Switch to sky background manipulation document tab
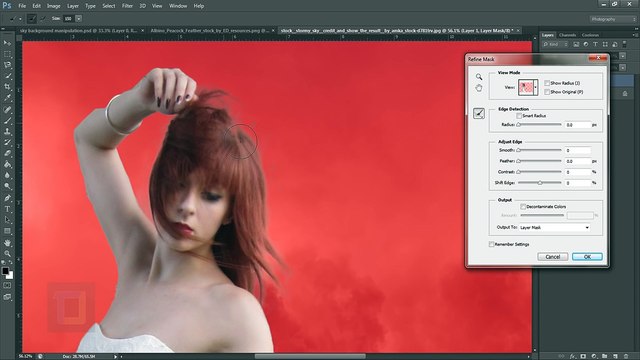640x360 pixels. tap(78, 31)
